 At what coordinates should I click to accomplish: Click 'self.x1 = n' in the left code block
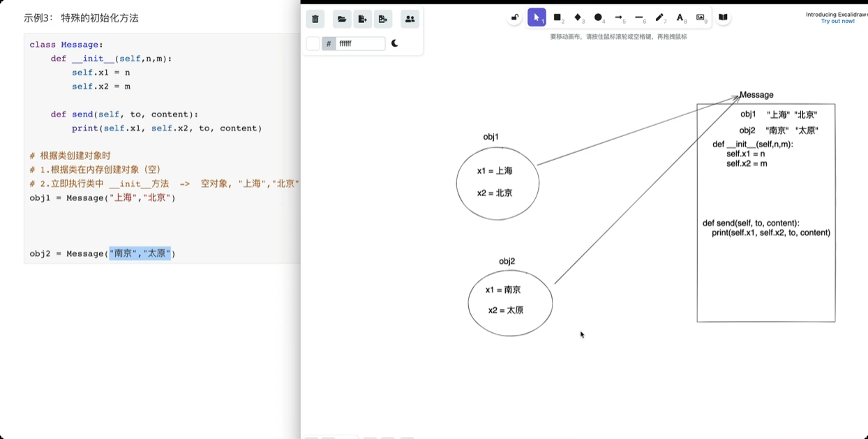101,73
